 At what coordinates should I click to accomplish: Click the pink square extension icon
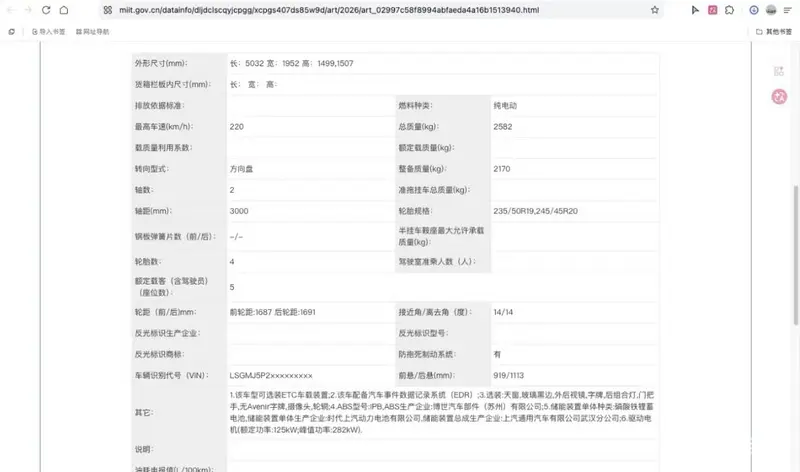pyautogui.click(x=713, y=10)
